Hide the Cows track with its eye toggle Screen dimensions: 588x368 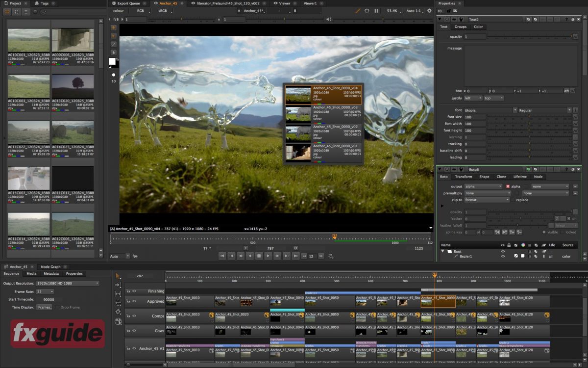click(x=134, y=331)
